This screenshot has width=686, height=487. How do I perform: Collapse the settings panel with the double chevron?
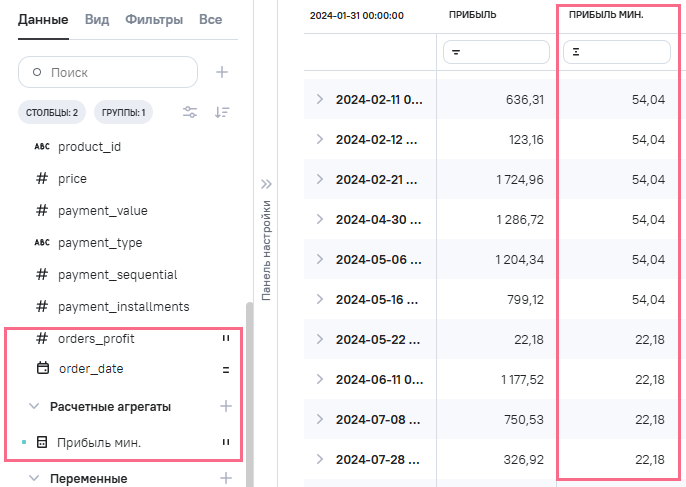266,184
